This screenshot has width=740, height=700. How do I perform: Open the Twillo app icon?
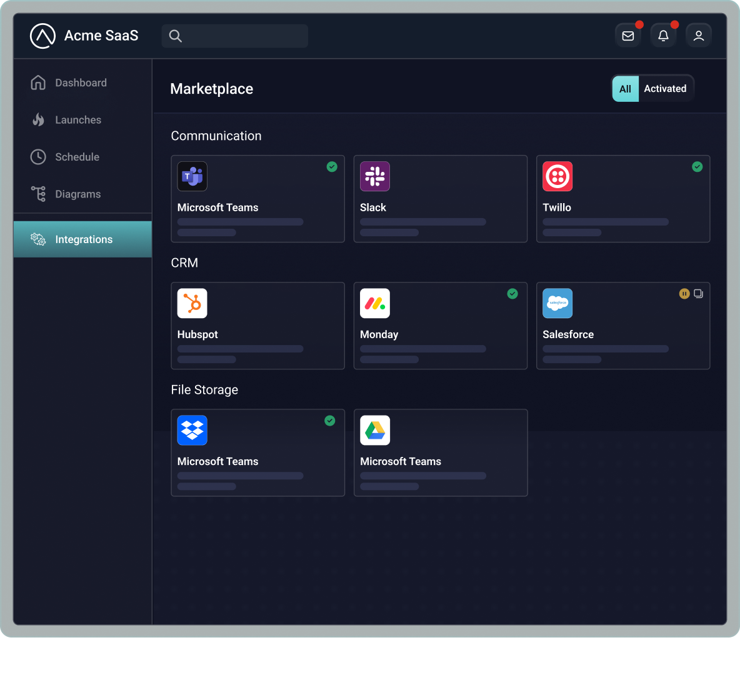(557, 176)
